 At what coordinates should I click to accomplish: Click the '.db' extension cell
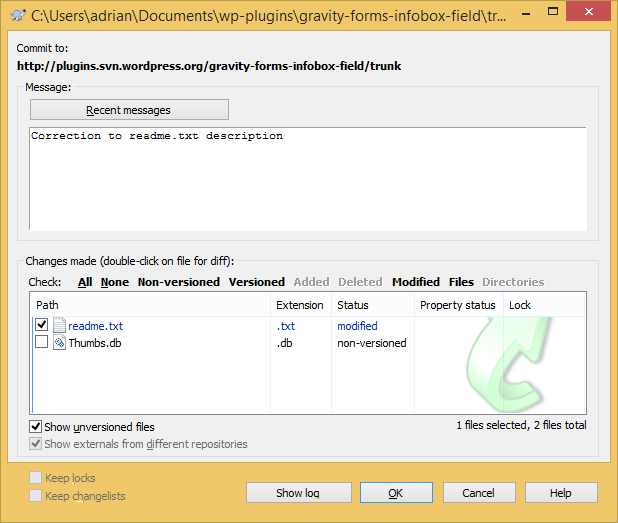point(284,343)
